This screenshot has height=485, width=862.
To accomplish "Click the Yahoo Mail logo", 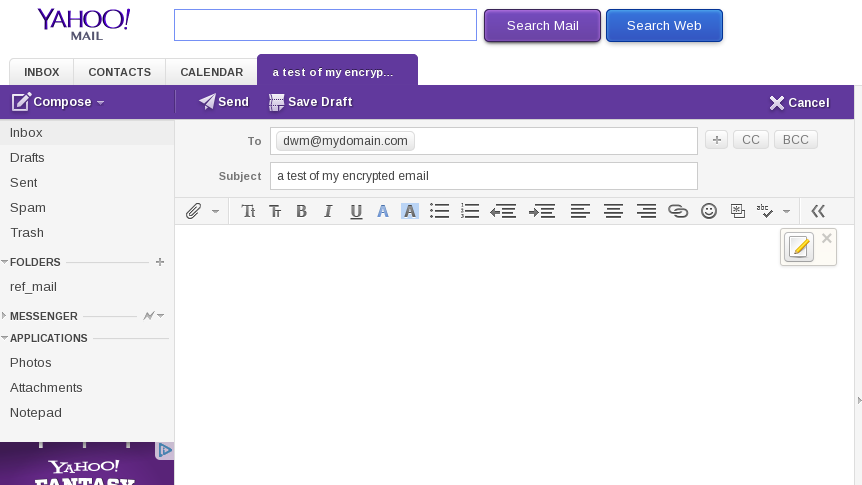I will (x=84, y=24).
